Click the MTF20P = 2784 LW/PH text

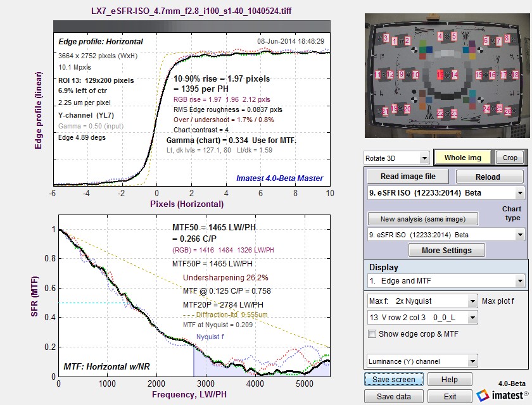tap(223, 304)
